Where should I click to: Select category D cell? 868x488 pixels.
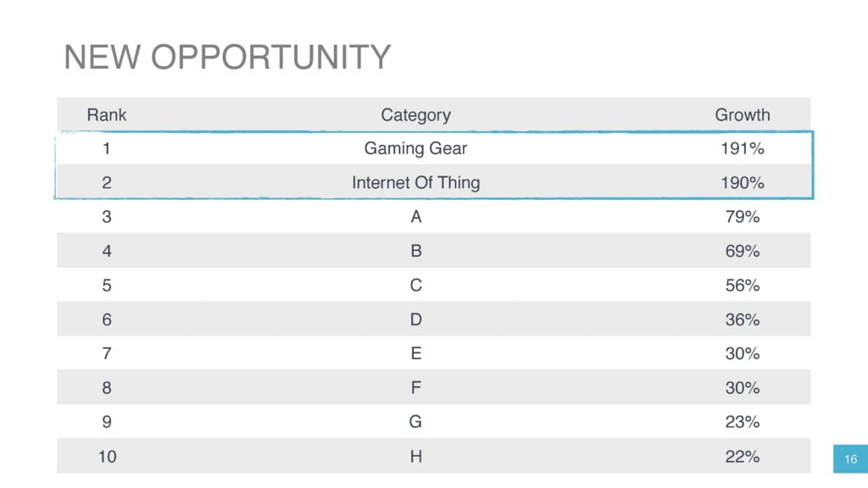tap(415, 319)
